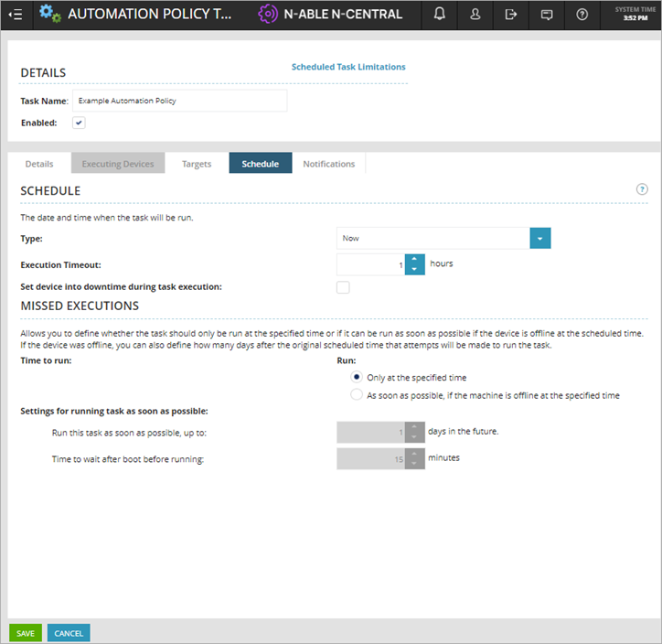Click the green Save button

click(x=26, y=633)
